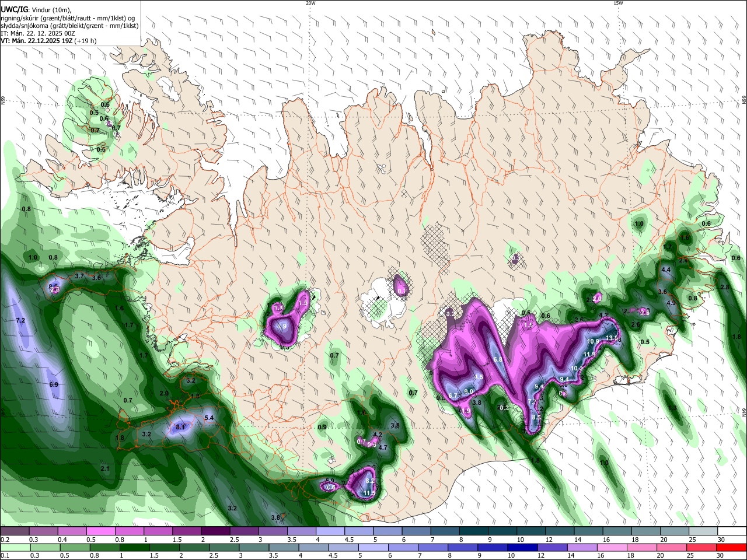Click the 4.4 value in the east fjords
This screenshot has width=747, height=560.
click(666, 270)
